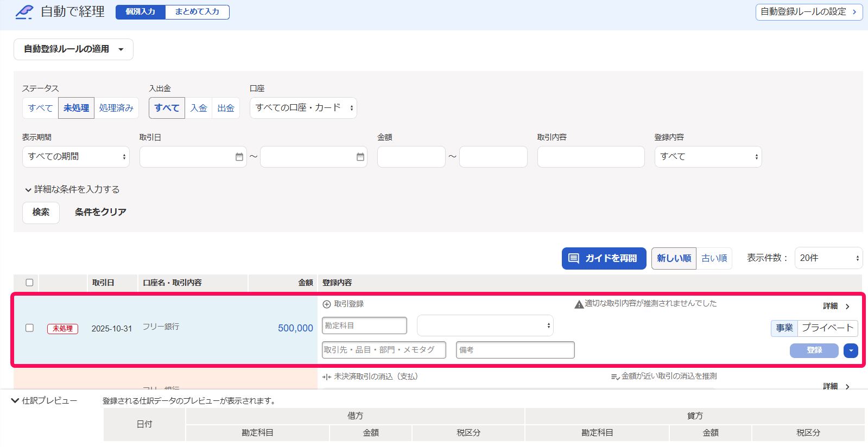The height and width of the screenshot is (447, 868).
Task: Collapse the 仕訳プレビュー panel
Action: 44,401
